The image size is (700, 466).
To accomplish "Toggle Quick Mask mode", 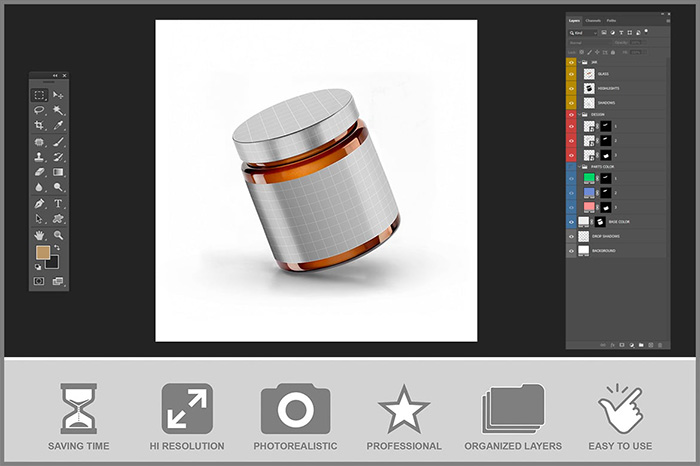I will 39,281.
